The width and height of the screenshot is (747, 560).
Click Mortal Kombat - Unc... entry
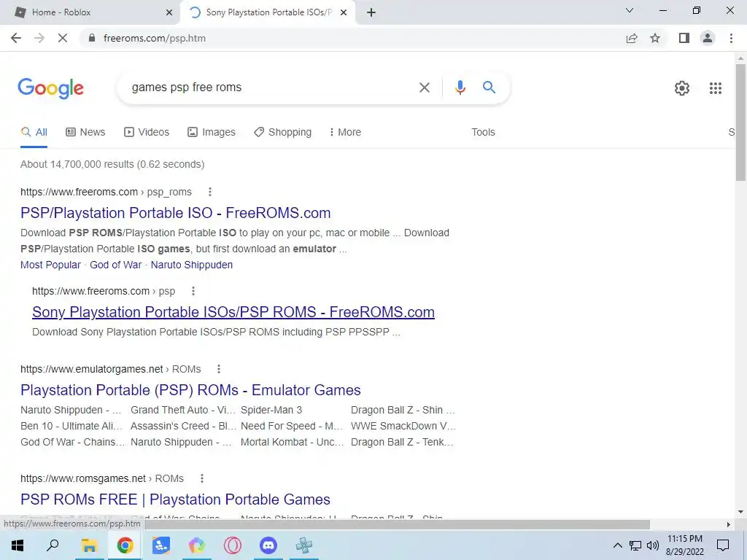(292, 443)
